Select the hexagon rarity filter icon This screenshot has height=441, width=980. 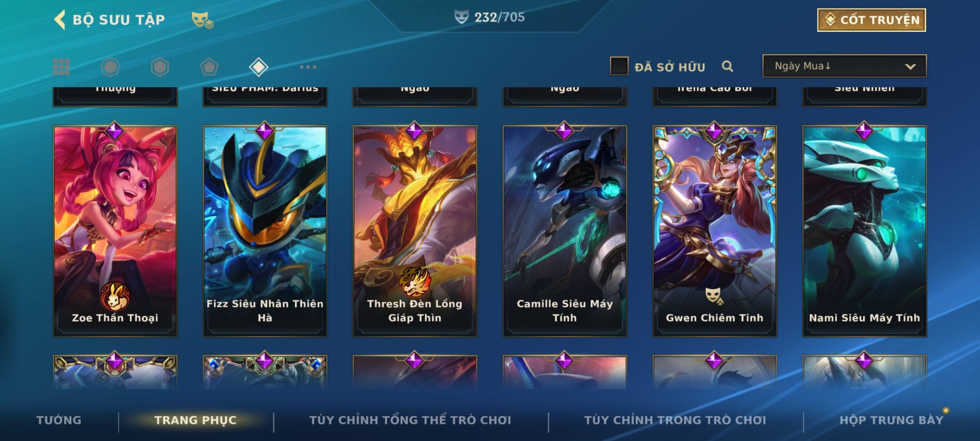click(x=160, y=67)
